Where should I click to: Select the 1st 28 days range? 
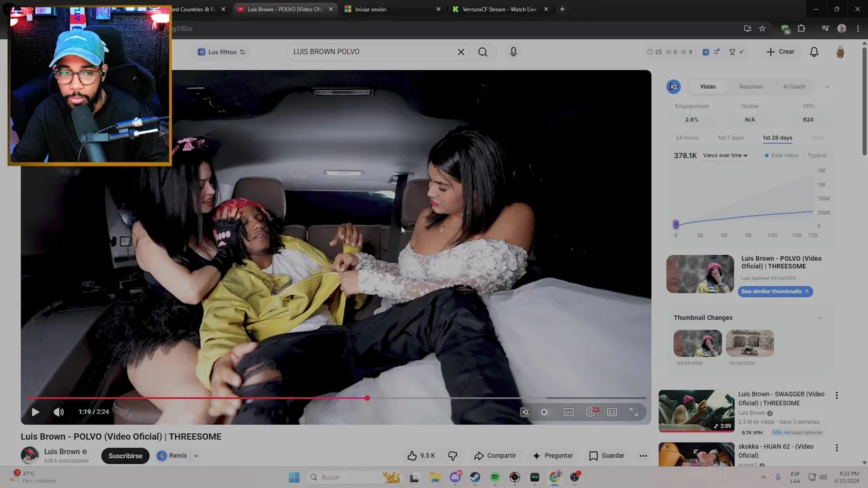click(x=777, y=138)
